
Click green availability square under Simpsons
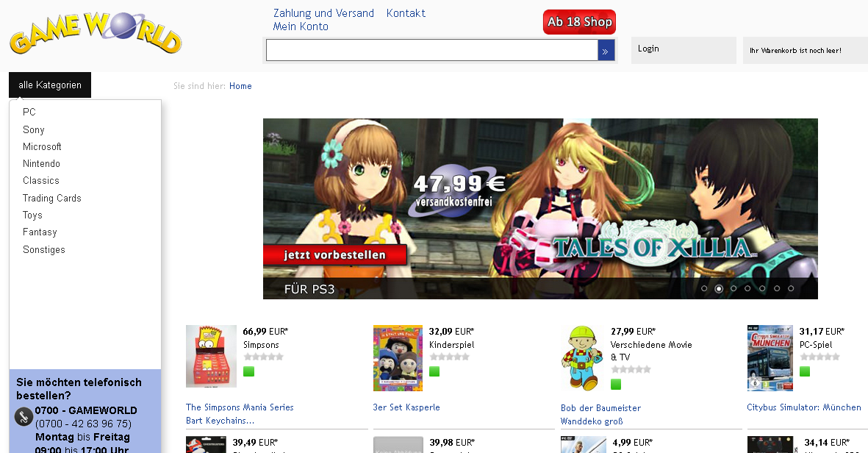(248, 371)
